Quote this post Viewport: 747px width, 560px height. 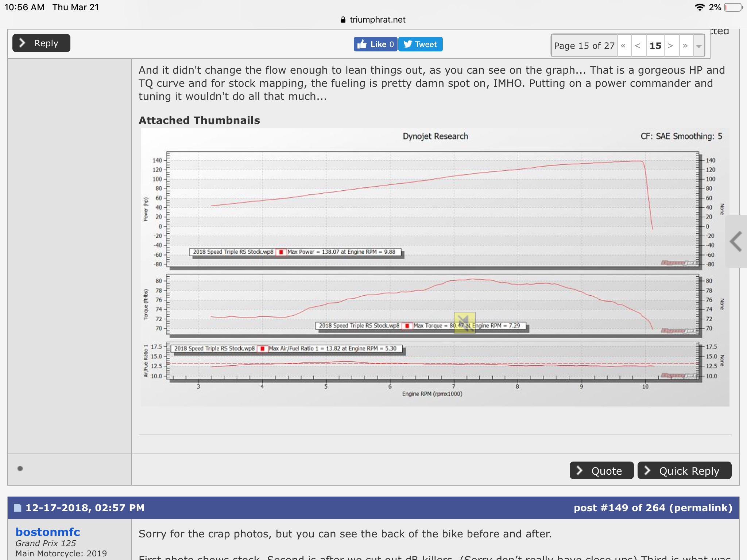(601, 470)
